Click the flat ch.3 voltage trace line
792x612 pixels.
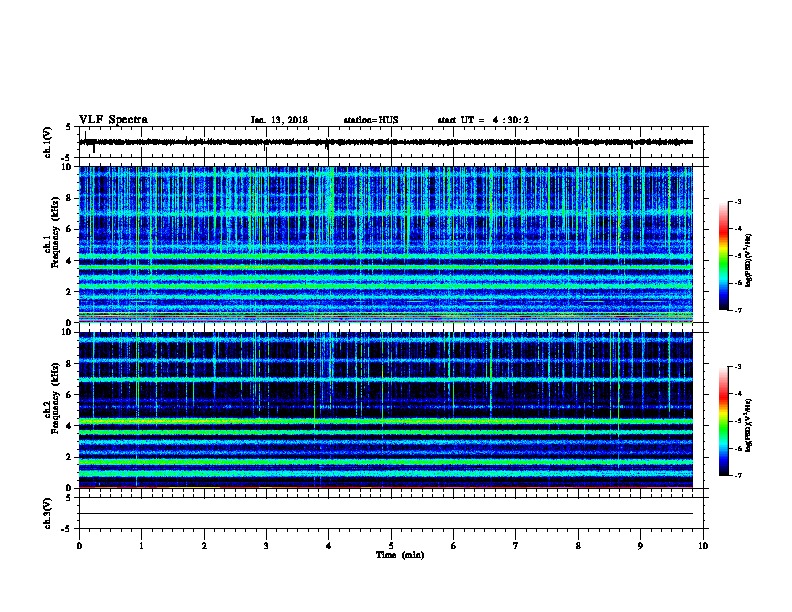(x=386, y=514)
